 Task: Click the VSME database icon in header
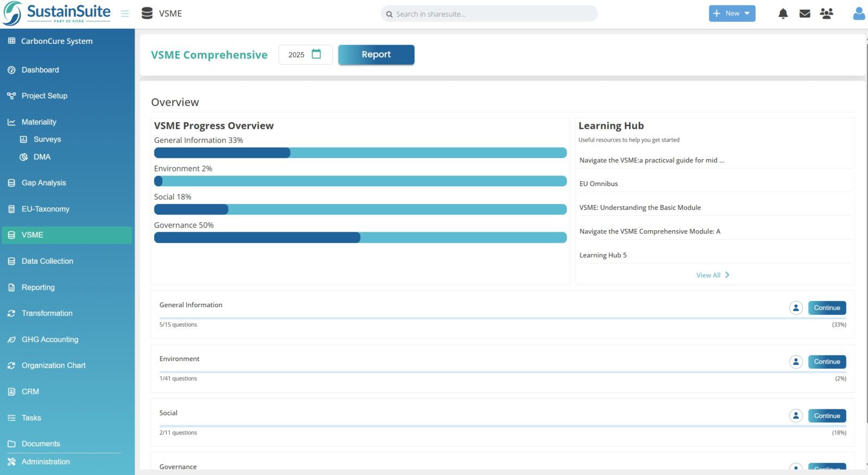coord(147,14)
